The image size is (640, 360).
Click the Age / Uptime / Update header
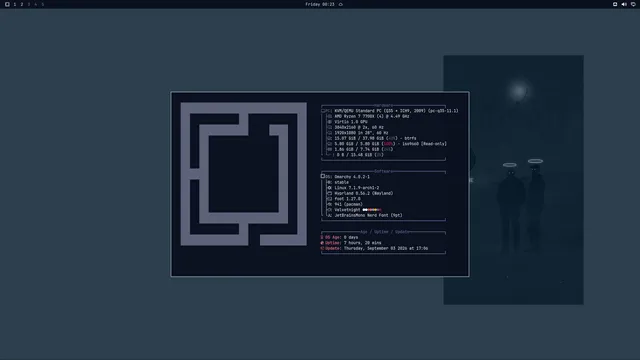(x=384, y=232)
